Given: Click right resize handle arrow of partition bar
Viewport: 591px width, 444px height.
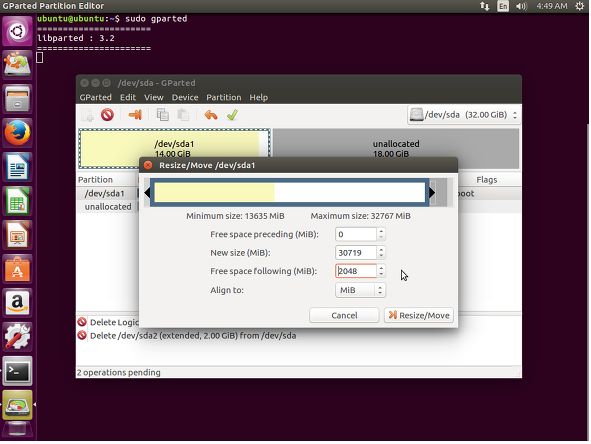Looking at the screenshot, I should [432, 193].
